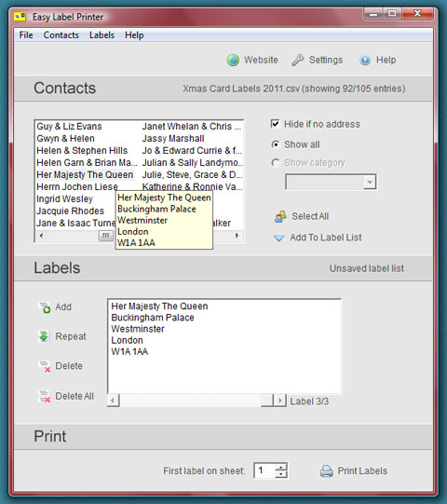Toggle Hide if no address checkbox
Image resolution: width=447 pixels, height=504 pixels.
275,124
